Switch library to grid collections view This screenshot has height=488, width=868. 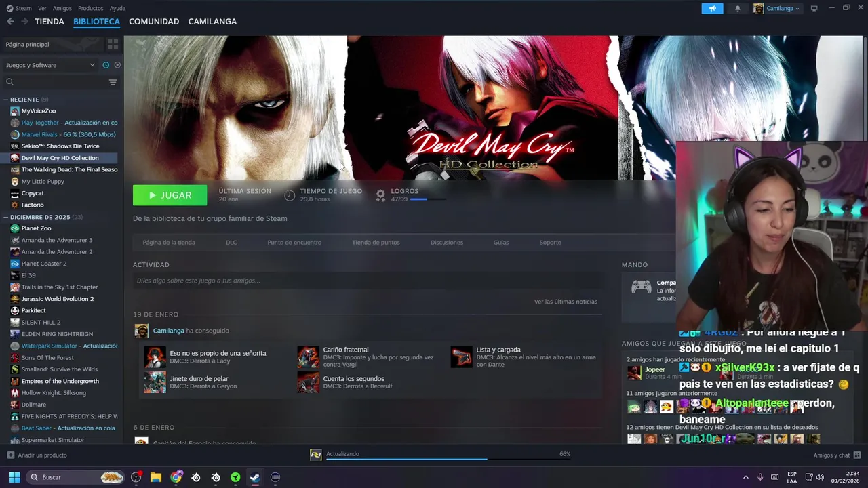pos(113,44)
